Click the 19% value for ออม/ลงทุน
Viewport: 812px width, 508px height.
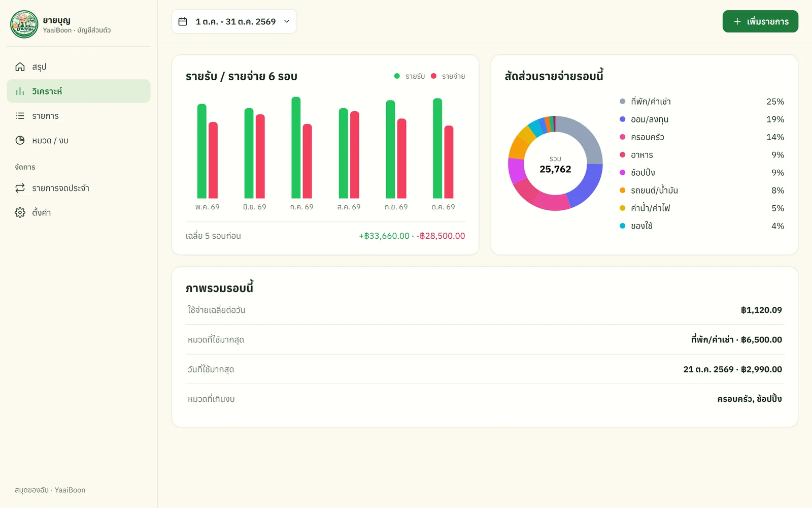click(775, 119)
